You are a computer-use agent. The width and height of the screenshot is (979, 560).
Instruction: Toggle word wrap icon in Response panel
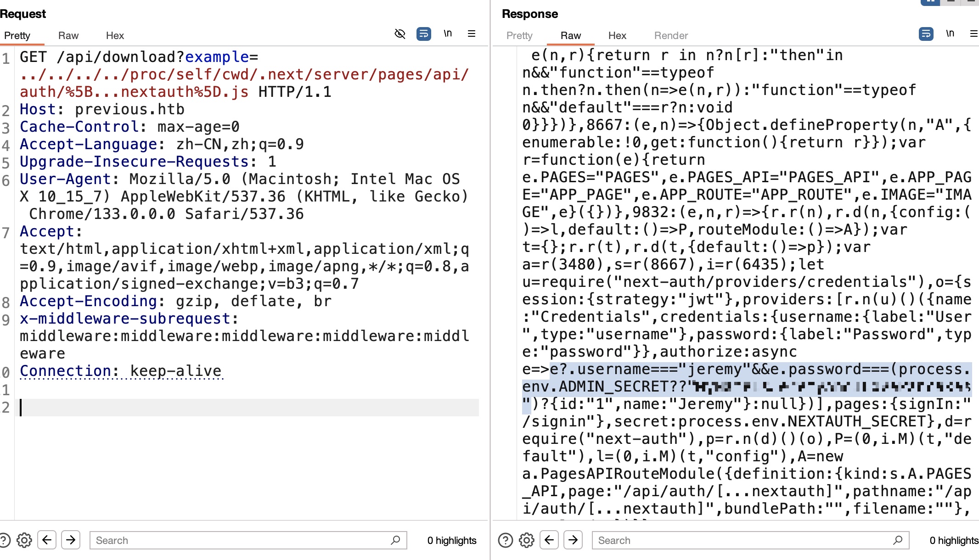click(x=926, y=34)
